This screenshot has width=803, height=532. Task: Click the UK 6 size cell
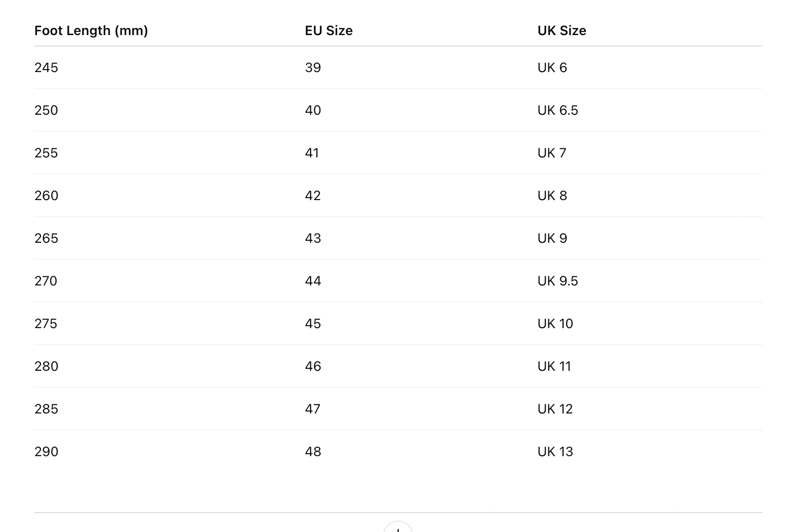click(x=552, y=68)
